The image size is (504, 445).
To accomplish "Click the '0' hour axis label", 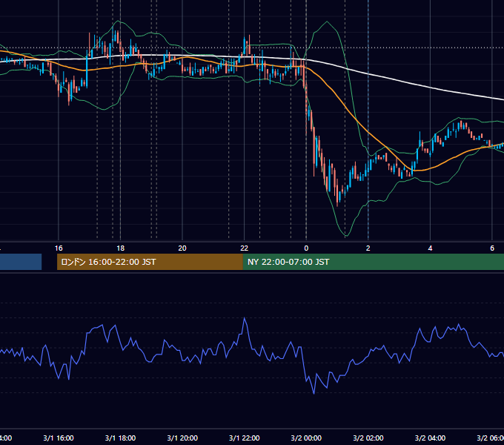I will 306,248.
